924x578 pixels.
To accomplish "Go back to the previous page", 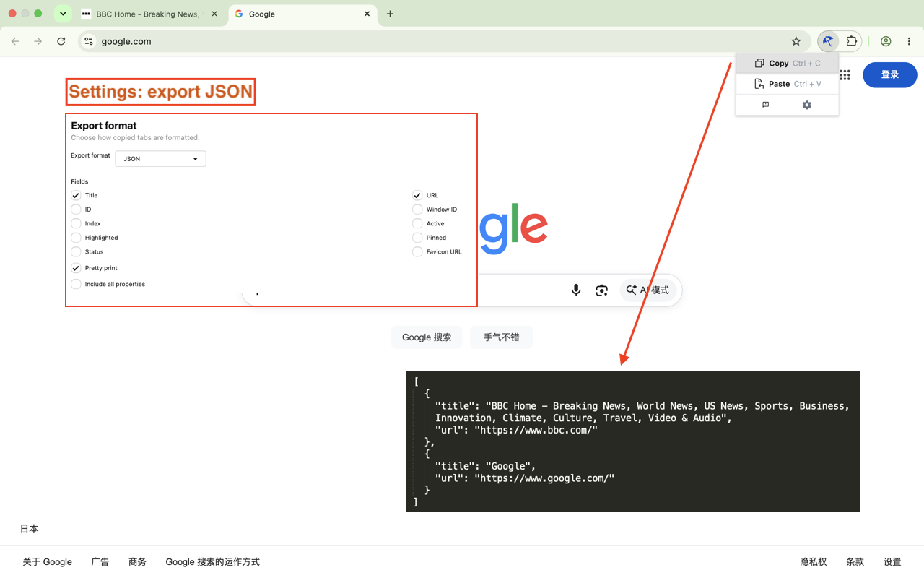I will click(15, 41).
